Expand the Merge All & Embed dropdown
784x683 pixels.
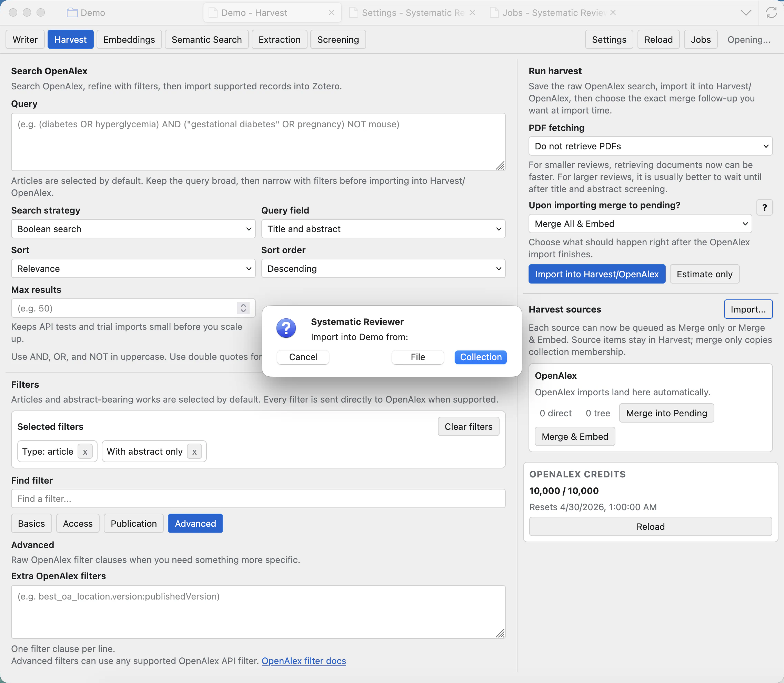pyautogui.click(x=640, y=224)
